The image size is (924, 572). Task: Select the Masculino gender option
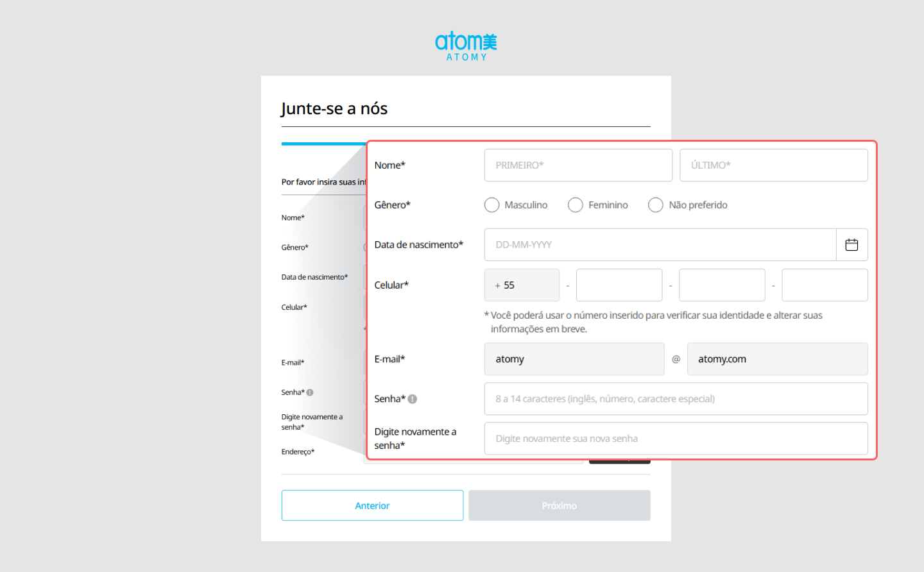[492, 205]
